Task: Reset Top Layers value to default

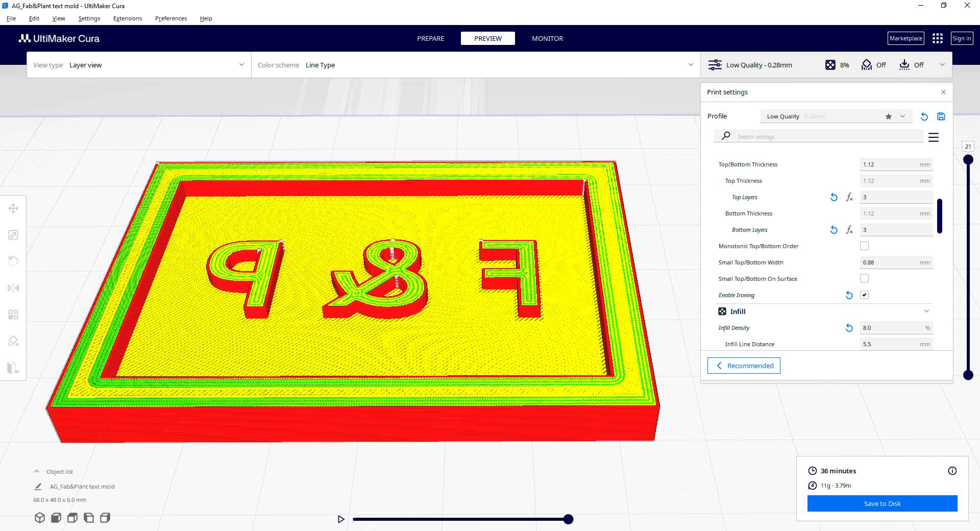Action: click(x=834, y=197)
